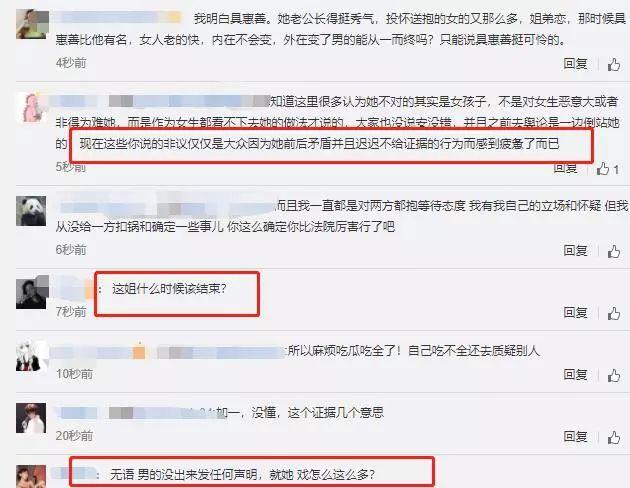The width and height of the screenshot is (630, 488).
Task: Like the 这姐什么时候该结束 comment
Action: pos(614,313)
